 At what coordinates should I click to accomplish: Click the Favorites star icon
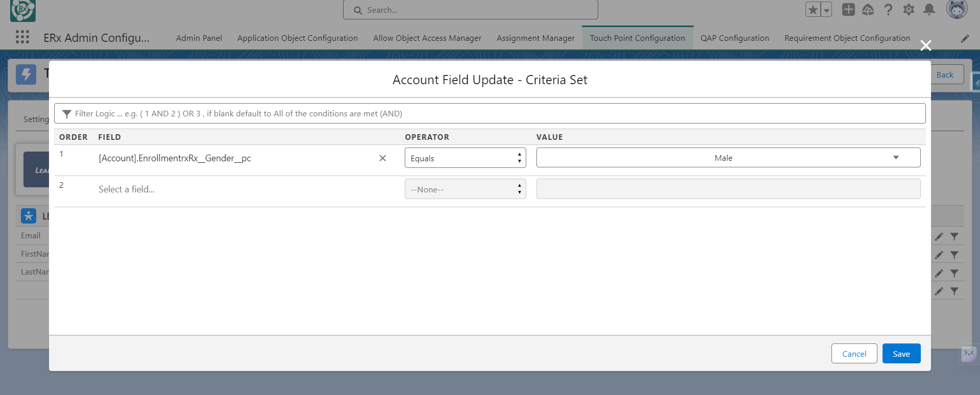click(x=813, y=10)
